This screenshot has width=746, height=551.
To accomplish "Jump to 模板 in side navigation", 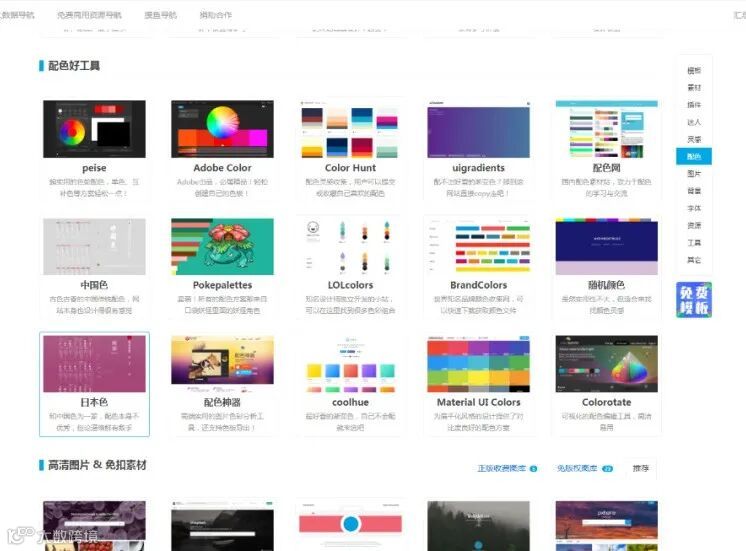I will coord(694,70).
